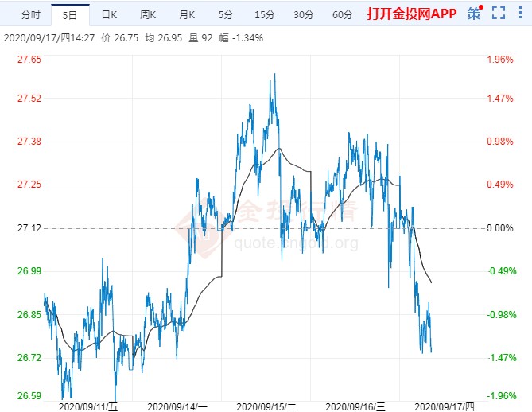
Task: Click the 策 strategy icon
Action: pos(475,14)
